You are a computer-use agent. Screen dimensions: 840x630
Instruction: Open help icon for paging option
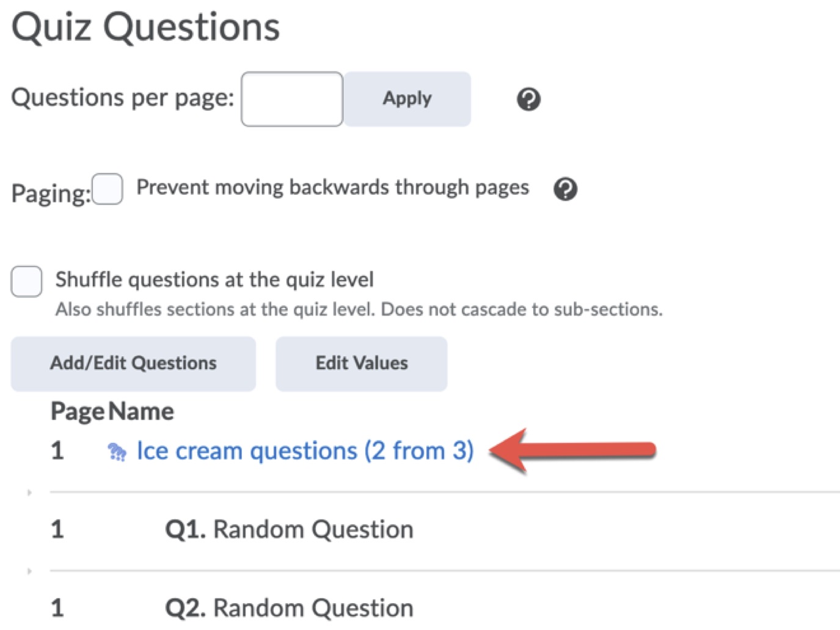coord(565,189)
